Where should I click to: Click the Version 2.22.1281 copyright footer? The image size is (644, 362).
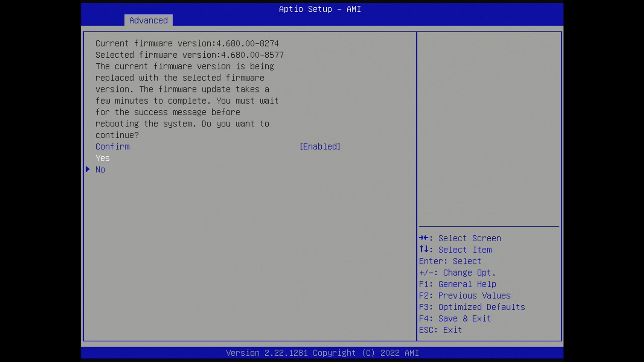(322, 353)
